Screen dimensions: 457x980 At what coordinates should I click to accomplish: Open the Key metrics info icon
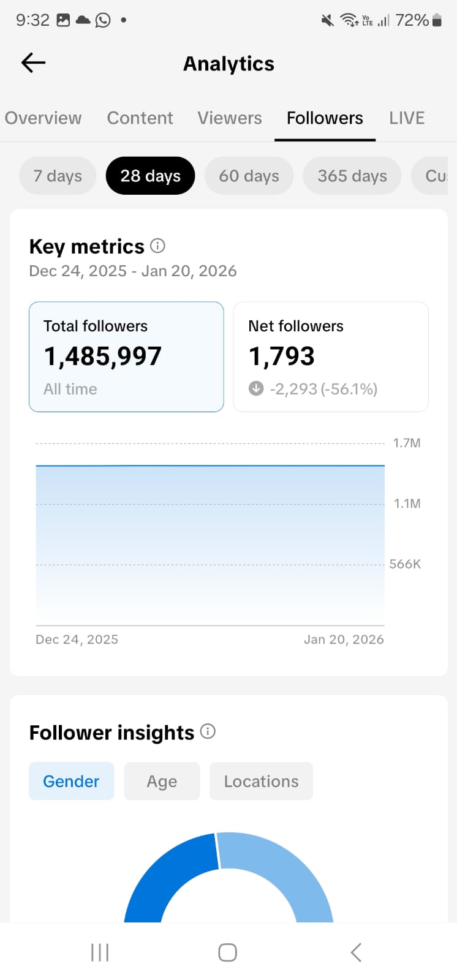[157, 246]
